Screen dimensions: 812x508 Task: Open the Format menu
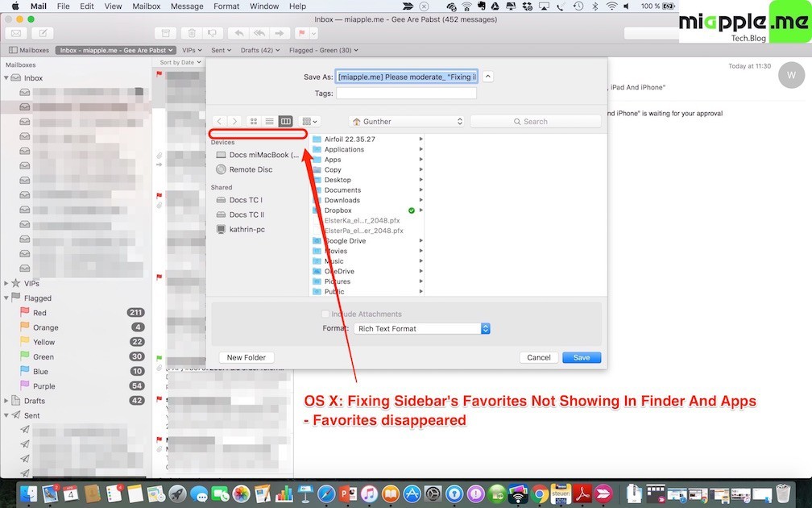click(226, 6)
